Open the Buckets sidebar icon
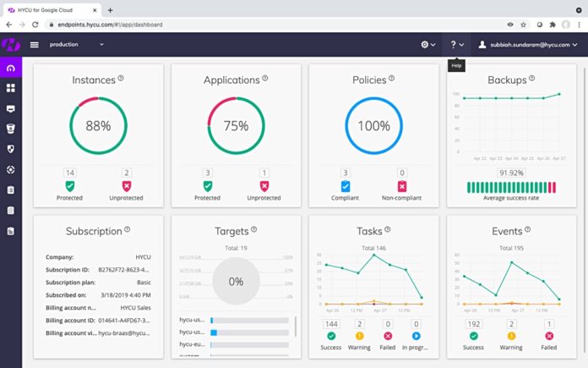 (x=11, y=129)
